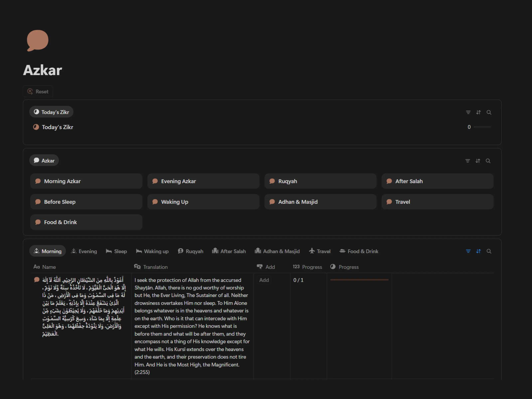This screenshot has height=399, width=532.
Task: Open search icon in Morning table toolbar
Action: click(x=489, y=251)
